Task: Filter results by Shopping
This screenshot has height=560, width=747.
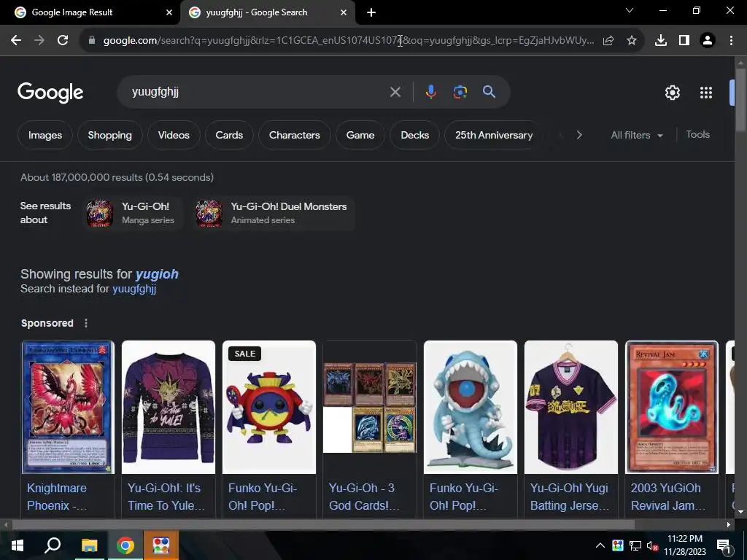Action: (109, 135)
